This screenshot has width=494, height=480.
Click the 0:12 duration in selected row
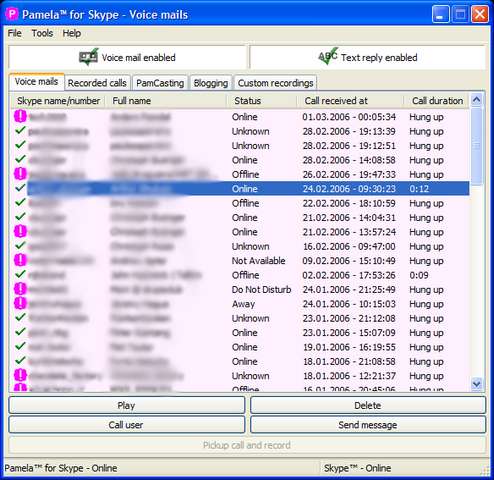pyautogui.click(x=419, y=189)
